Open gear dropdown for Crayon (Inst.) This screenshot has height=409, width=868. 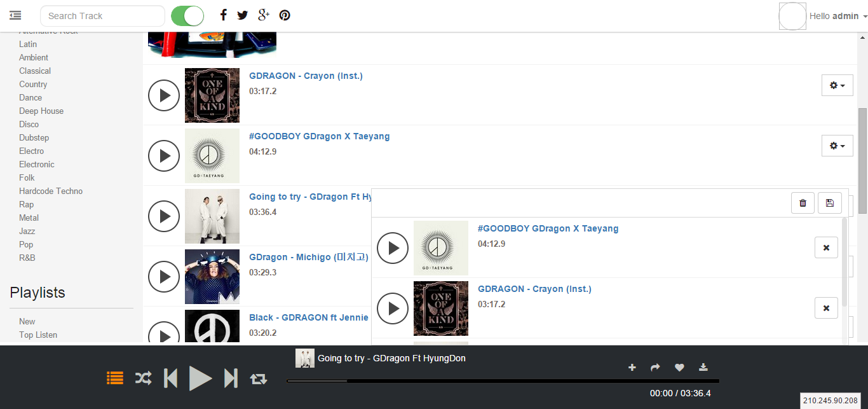coord(837,85)
